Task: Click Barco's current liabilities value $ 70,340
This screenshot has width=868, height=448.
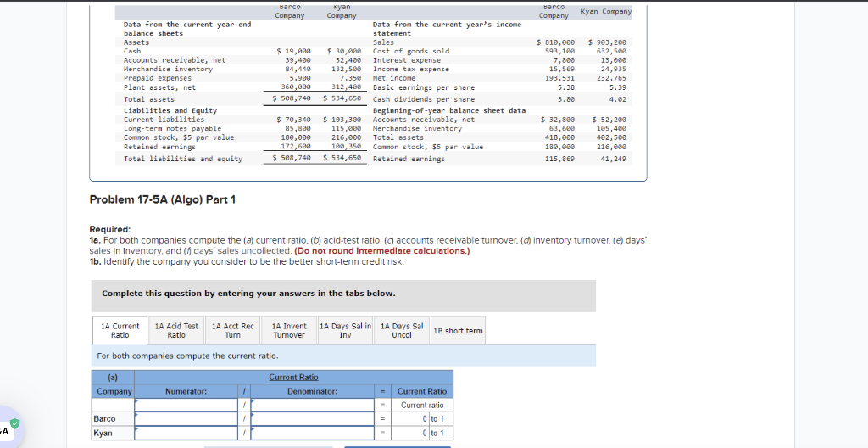Action: 294,119
